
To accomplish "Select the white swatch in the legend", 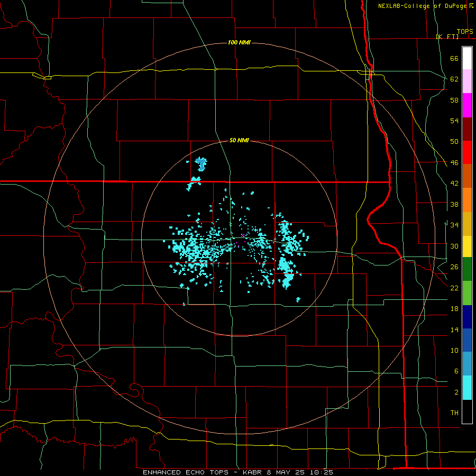I will [467, 58].
